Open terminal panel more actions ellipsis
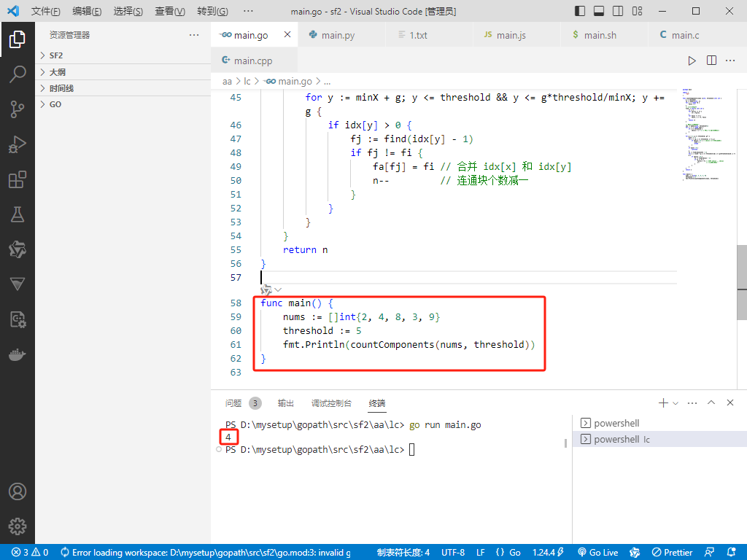747x560 pixels. click(692, 402)
